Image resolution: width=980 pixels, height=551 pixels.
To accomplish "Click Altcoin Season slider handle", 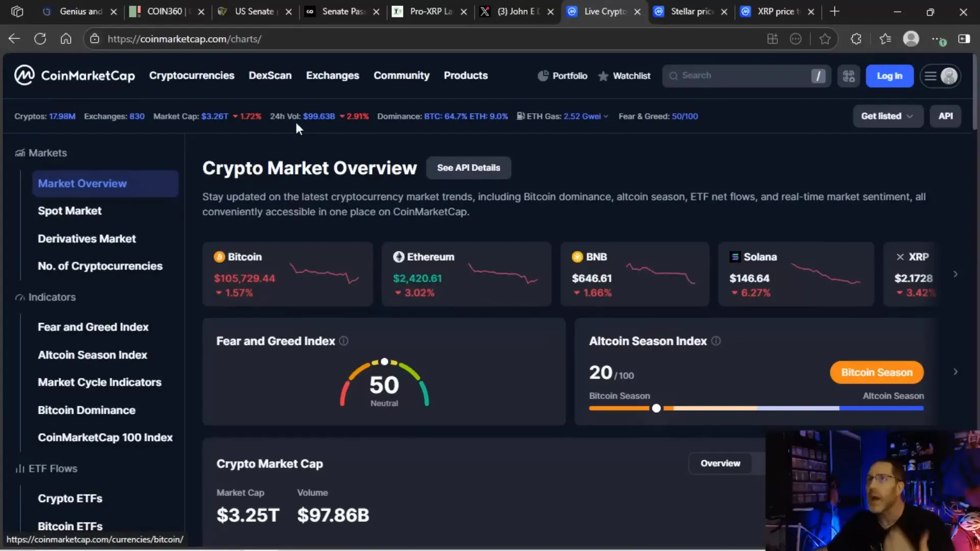I will coord(656,408).
